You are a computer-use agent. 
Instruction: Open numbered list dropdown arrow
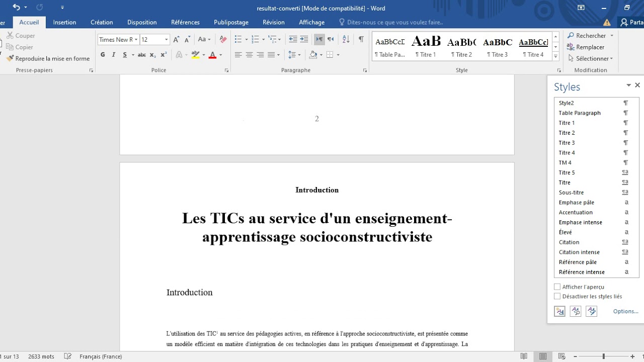pyautogui.click(x=263, y=40)
